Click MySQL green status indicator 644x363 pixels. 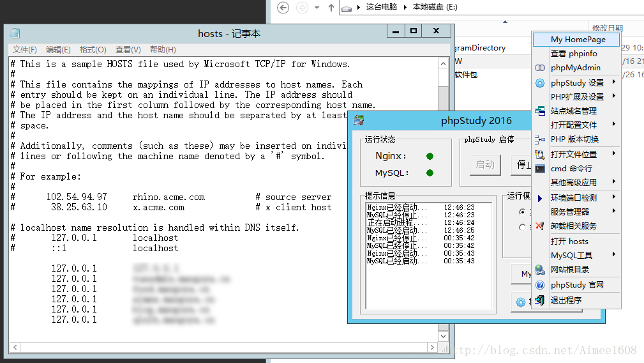pos(430,173)
